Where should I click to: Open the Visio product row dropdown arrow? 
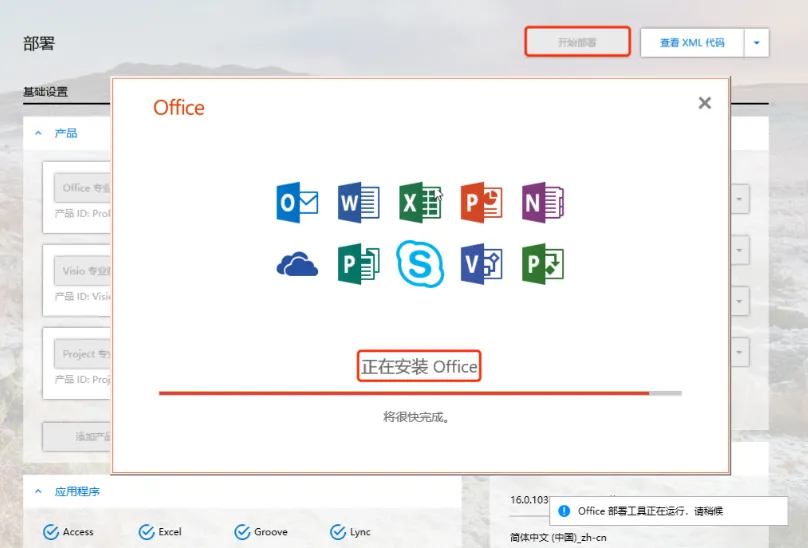pos(739,301)
